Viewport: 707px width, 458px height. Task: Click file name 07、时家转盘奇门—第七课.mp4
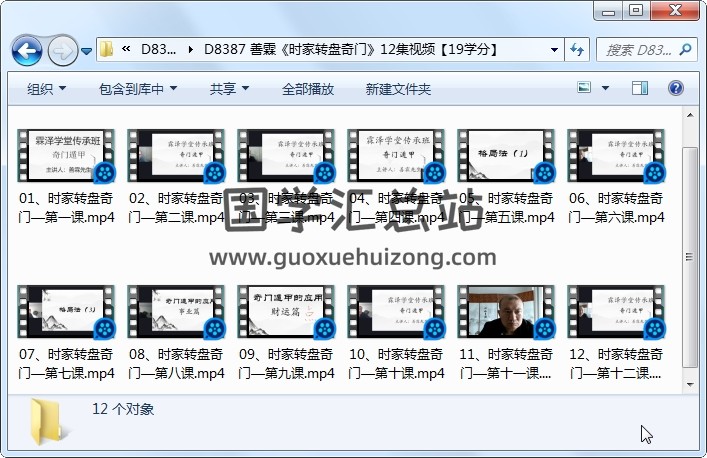(x=66, y=364)
